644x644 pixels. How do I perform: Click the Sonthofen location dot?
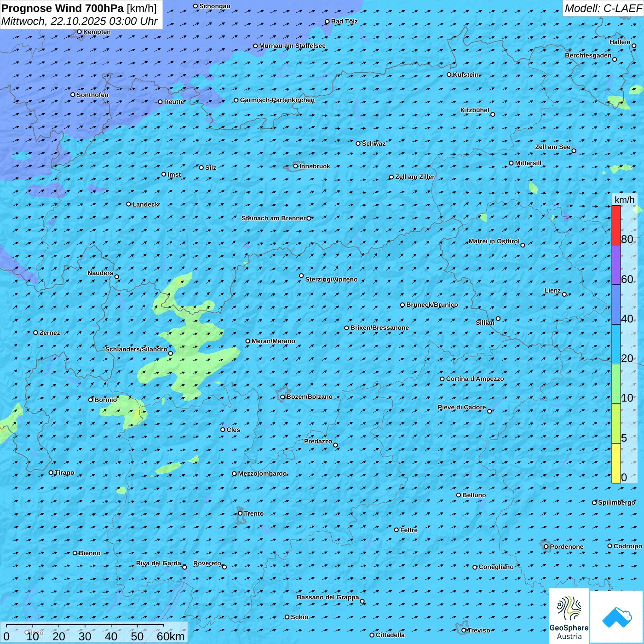coord(73,95)
